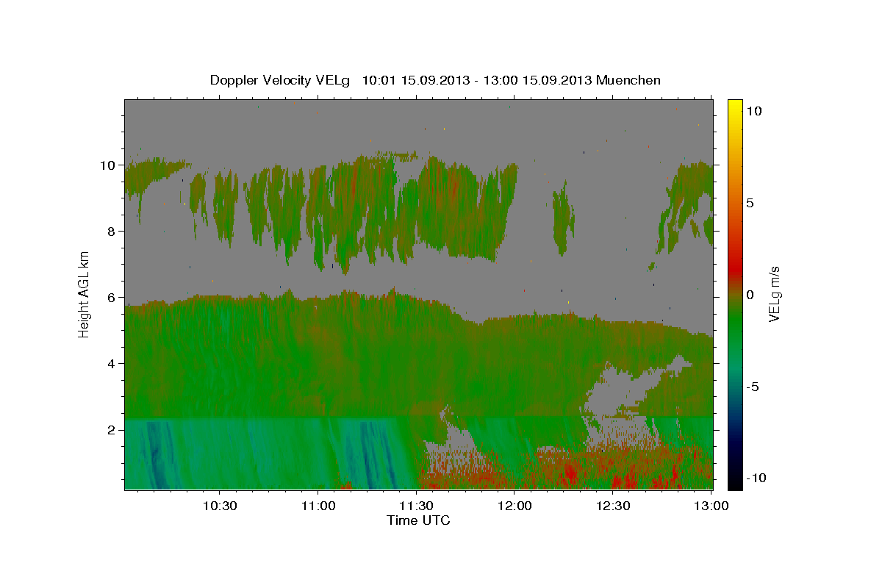Click the plot title 'Doppler Velocity VELg'

coord(281,80)
